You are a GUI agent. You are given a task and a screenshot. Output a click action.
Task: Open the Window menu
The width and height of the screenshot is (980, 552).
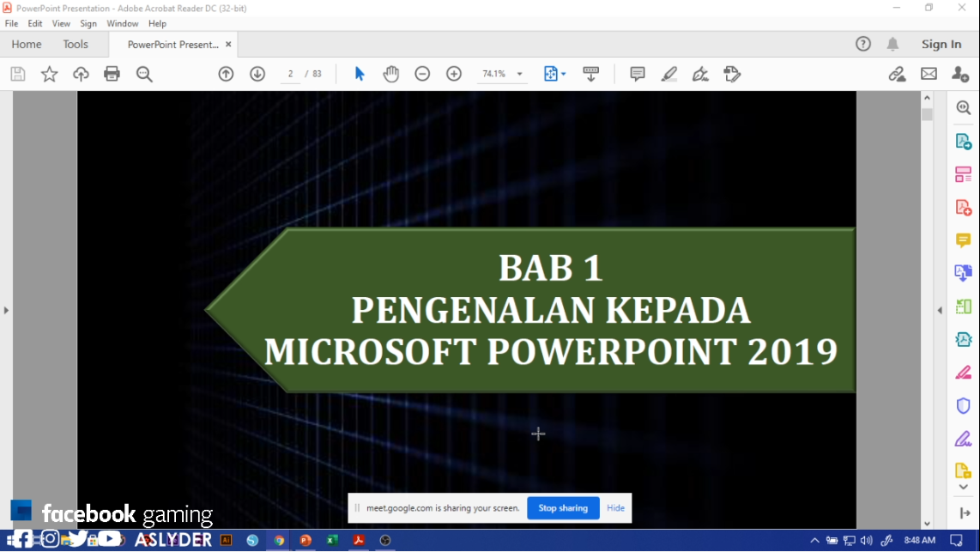pyautogui.click(x=123, y=24)
